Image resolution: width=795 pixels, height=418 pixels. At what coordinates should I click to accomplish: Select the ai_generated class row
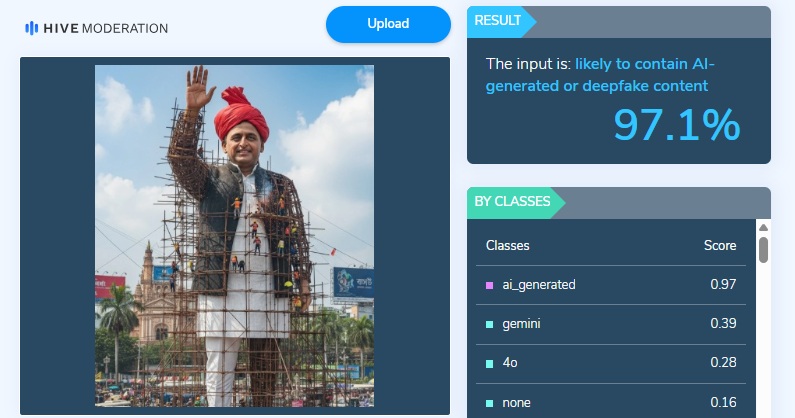[x=611, y=285]
